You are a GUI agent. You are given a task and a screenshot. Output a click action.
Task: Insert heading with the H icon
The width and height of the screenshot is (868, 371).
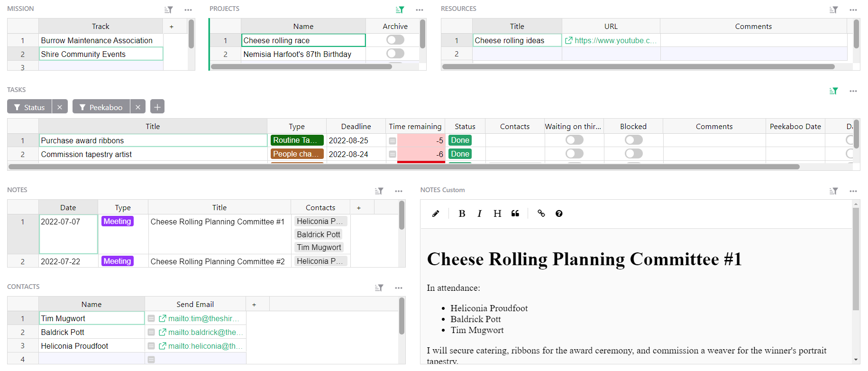pos(497,213)
